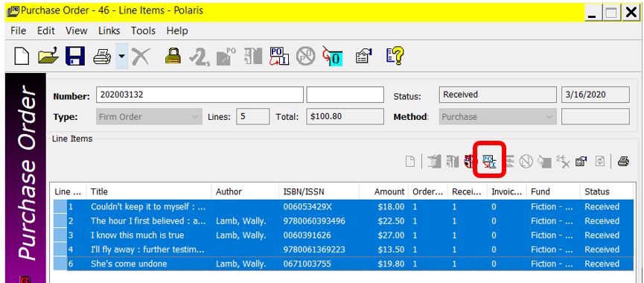Select row 'I know this much is true'
Screen dimensions: 644x283
pos(343,235)
